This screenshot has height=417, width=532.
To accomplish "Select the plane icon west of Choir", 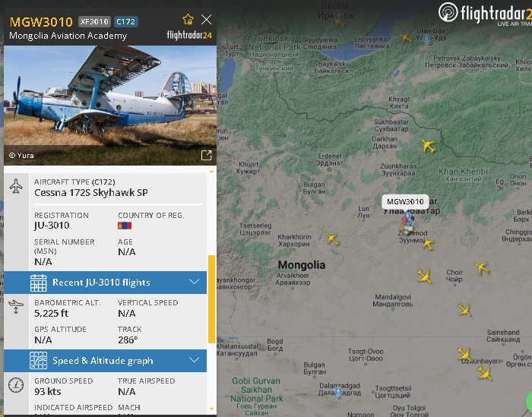I will [x=424, y=276].
